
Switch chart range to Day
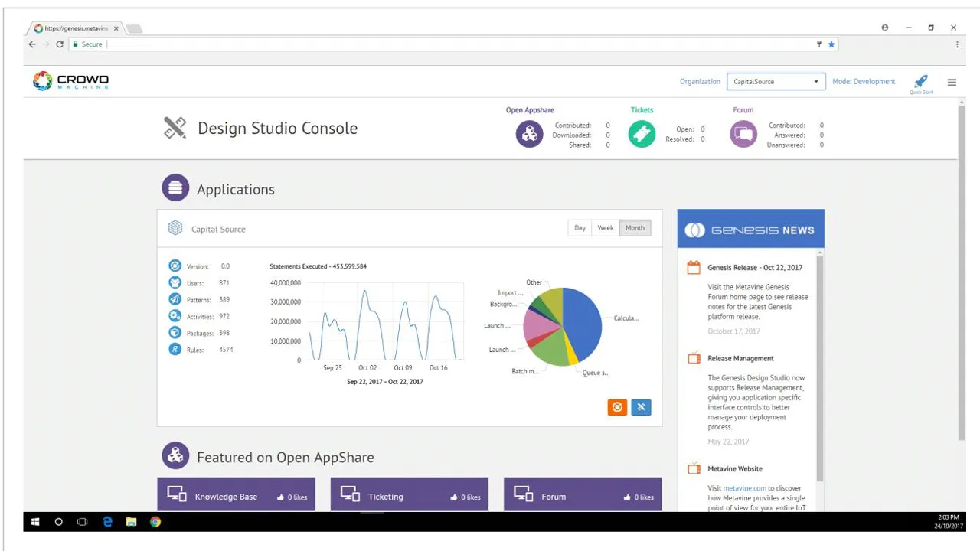(x=580, y=228)
